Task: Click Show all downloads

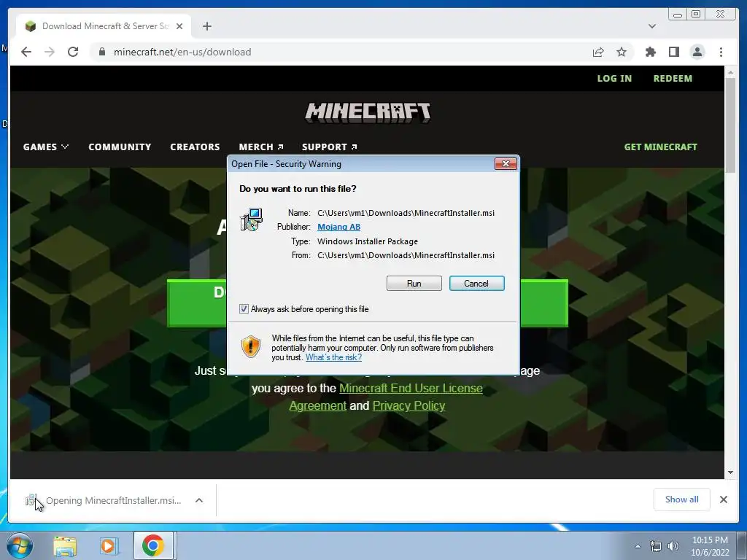Action: [682, 499]
